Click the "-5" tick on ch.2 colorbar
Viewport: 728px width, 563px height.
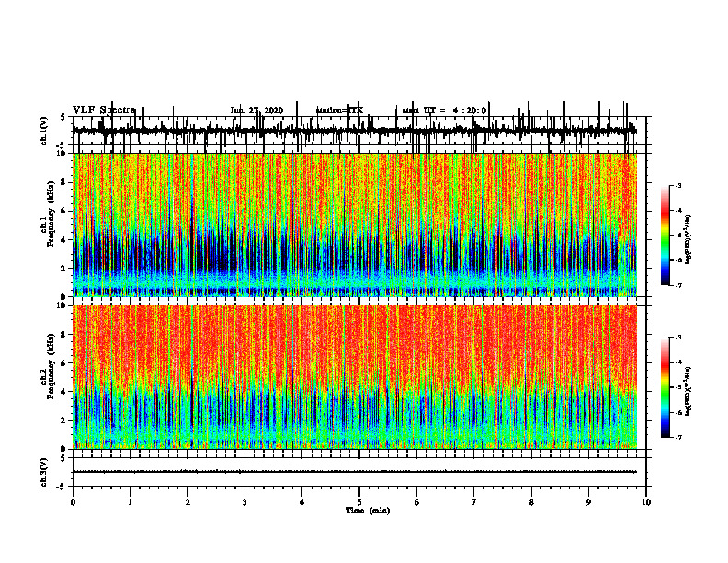pos(677,388)
